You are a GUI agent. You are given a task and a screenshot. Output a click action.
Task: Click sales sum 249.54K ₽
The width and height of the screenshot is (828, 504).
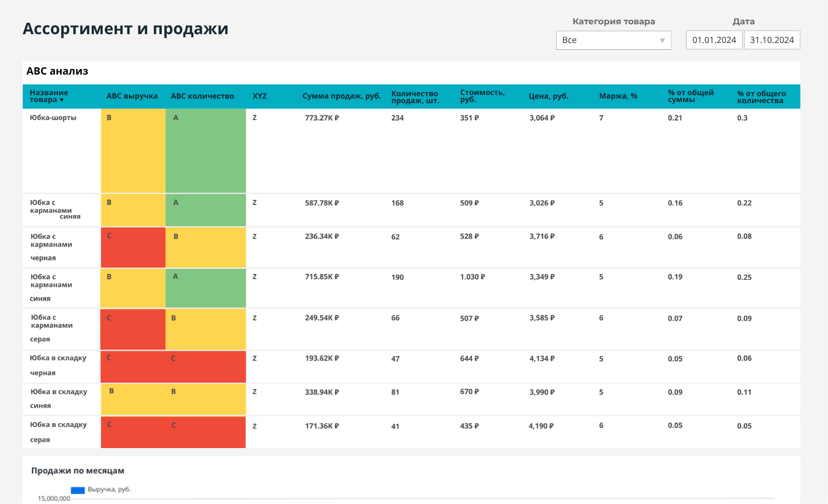tap(322, 318)
